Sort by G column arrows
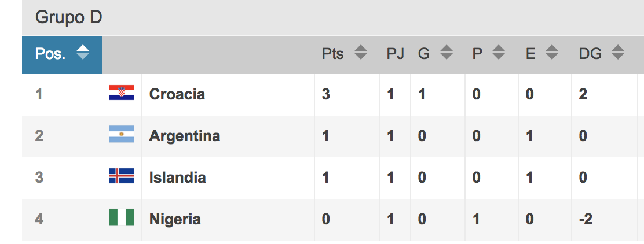Viewport: 644px width, 244px height. tap(447, 52)
